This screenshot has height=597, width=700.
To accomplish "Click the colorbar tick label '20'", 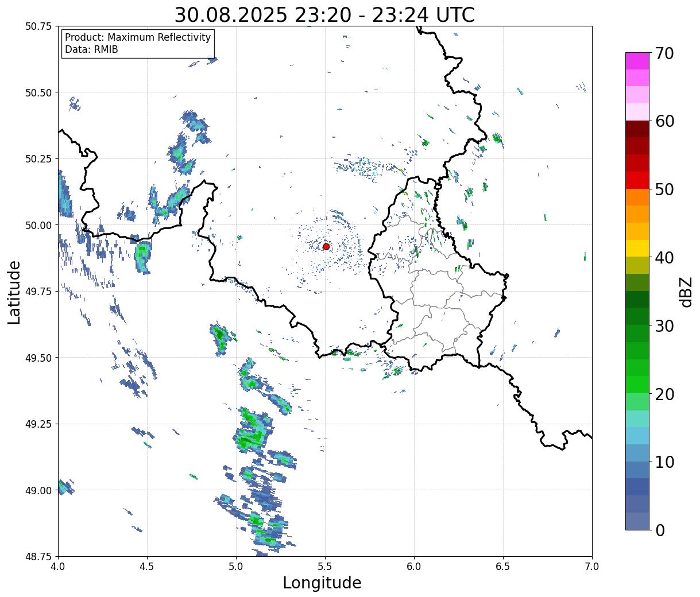I will (x=664, y=394).
